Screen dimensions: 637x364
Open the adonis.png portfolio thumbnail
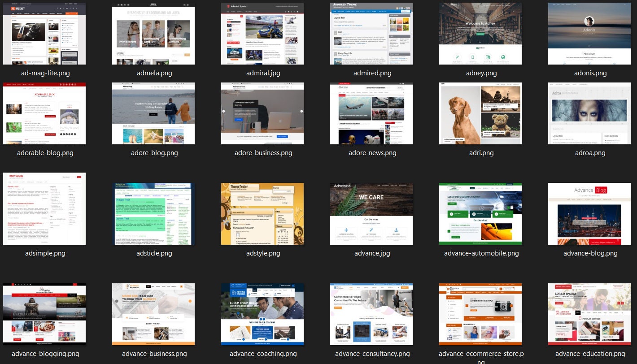tap(589, 33)
